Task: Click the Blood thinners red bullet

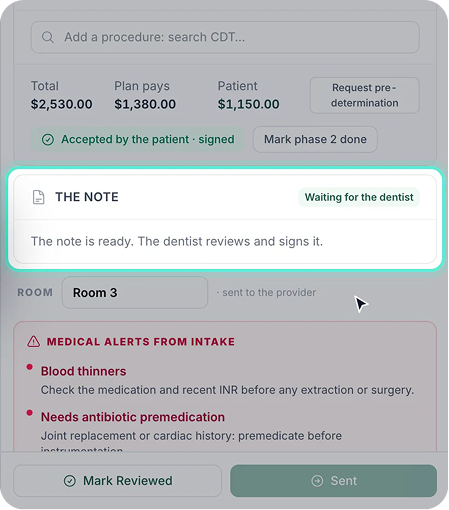Action: [30, 367]
